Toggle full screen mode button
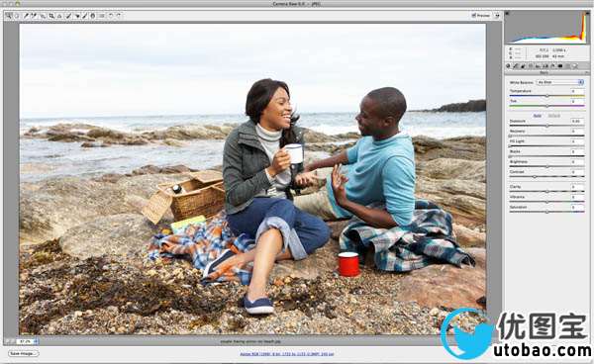Viewport: 594px width, 364px height. click(497, 16)
